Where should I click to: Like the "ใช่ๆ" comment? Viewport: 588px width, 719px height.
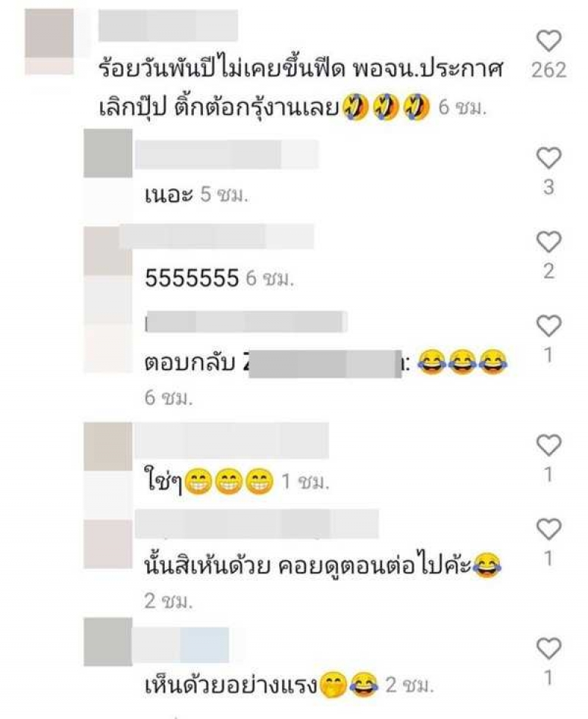point(548,446)
